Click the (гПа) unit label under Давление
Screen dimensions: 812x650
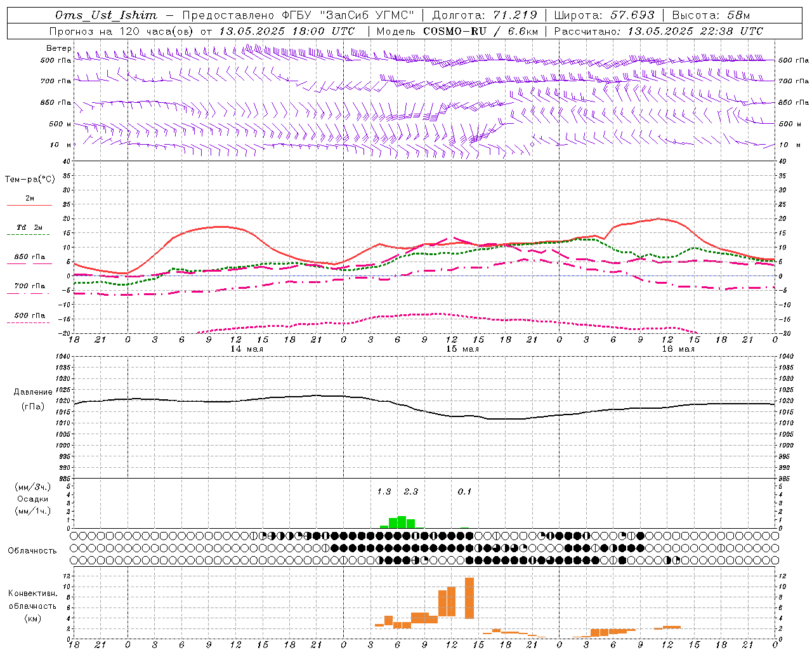click(33, 406)
